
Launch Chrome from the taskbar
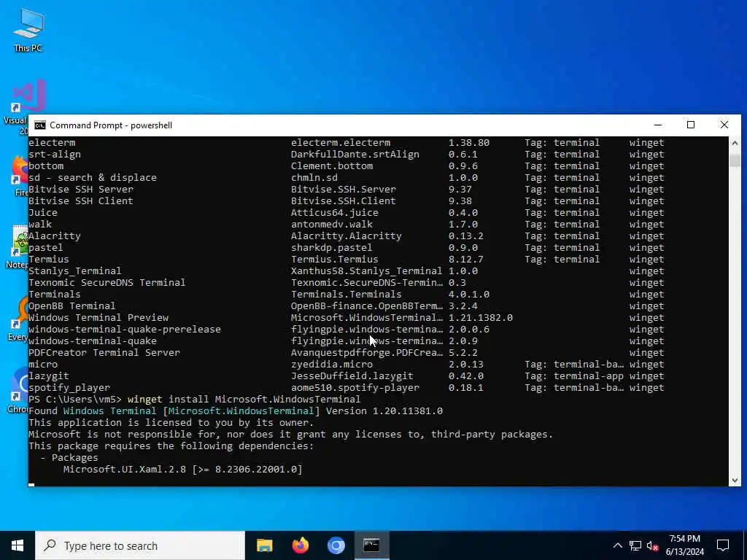[x=336, y=545]
